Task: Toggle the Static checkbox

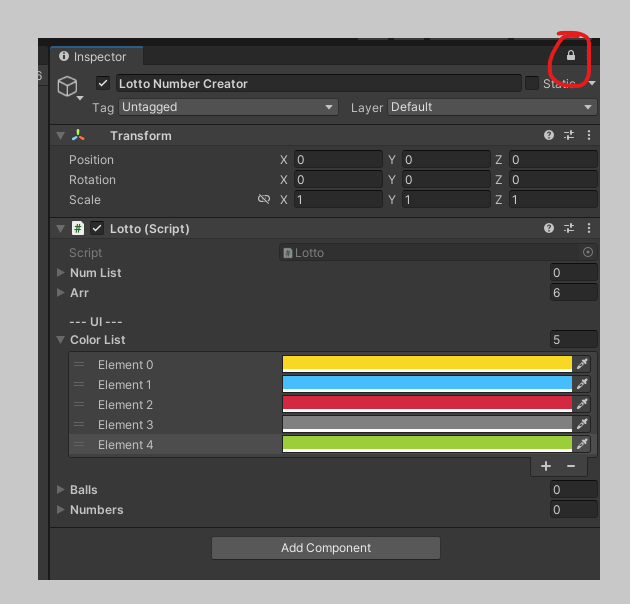Action: click(x=532, y=83)
